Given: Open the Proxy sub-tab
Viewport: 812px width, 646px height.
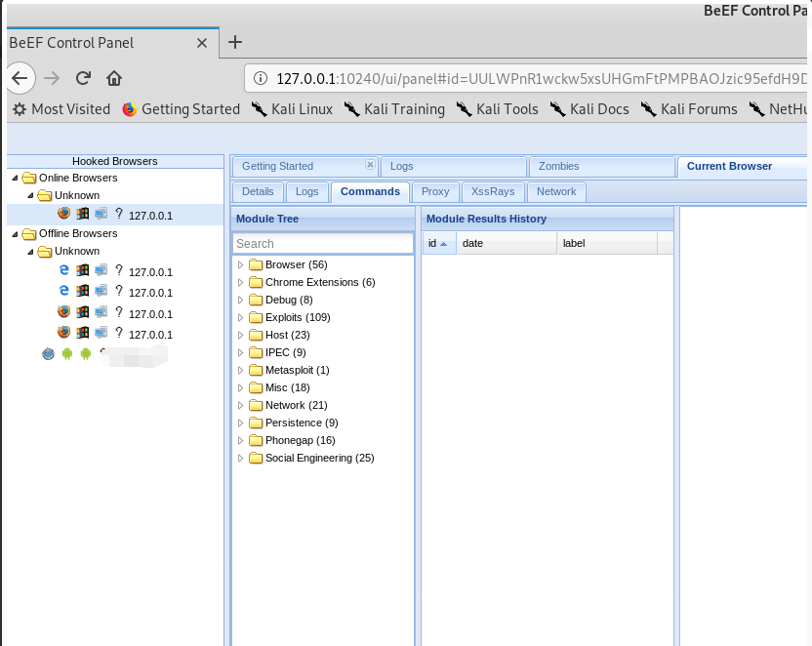Looking at the screenshot, I should tap(435, 191).
